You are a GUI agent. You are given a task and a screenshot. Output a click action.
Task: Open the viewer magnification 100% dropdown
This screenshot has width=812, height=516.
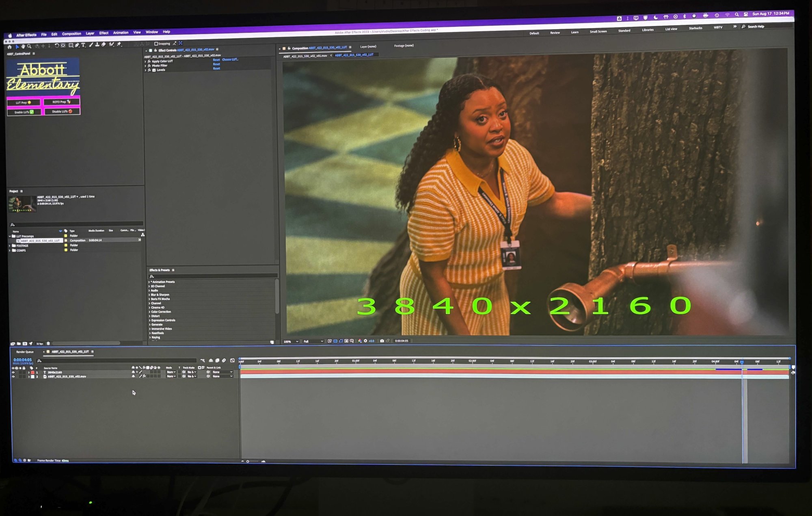tap(291, 342)
